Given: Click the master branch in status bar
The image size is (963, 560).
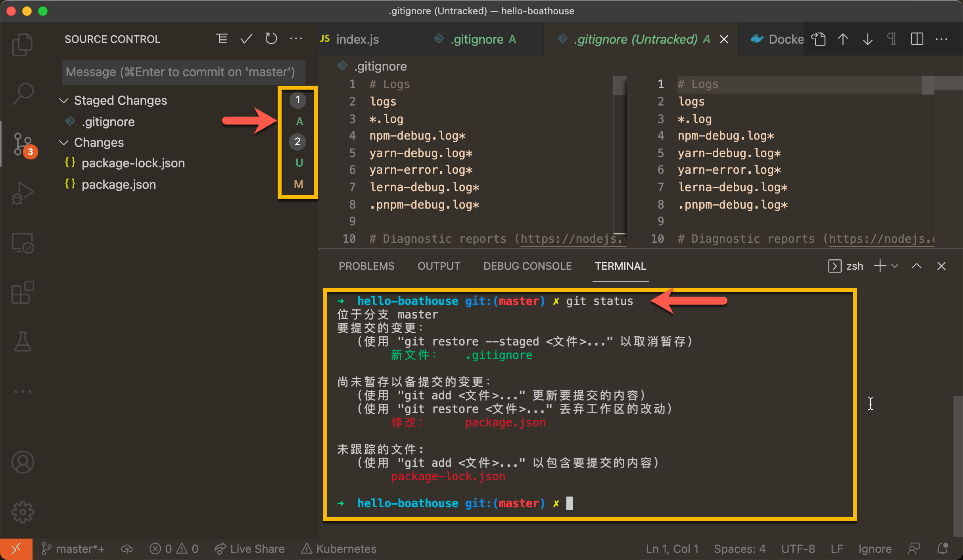Looking at the screenshot, I should point(74,549).
